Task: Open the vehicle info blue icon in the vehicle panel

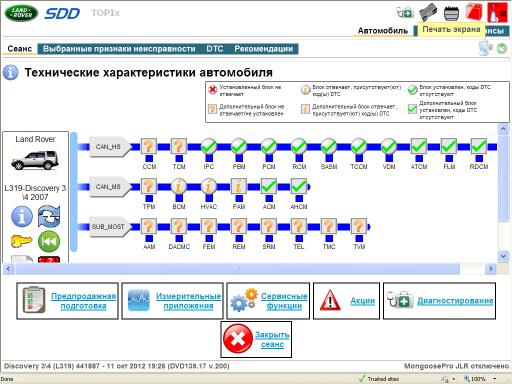Action: (22, 216)
